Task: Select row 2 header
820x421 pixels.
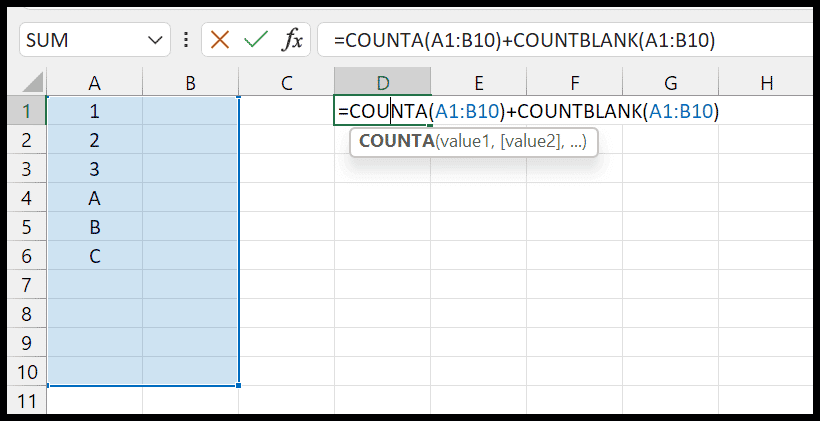Action: (27, 140)
